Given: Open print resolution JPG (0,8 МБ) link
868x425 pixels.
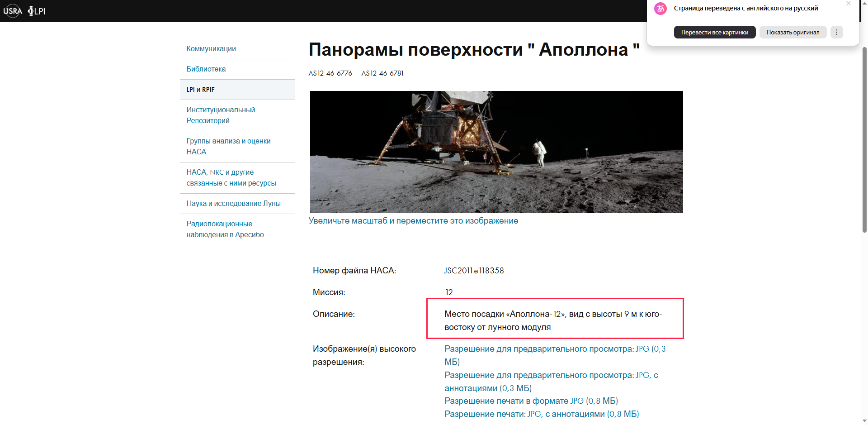Looking at the screenshot, I should pos(531,401).
